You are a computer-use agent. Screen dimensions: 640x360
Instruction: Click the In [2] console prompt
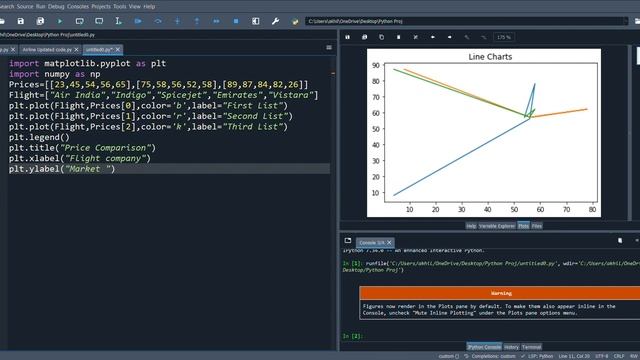click(x=353, y=336)
